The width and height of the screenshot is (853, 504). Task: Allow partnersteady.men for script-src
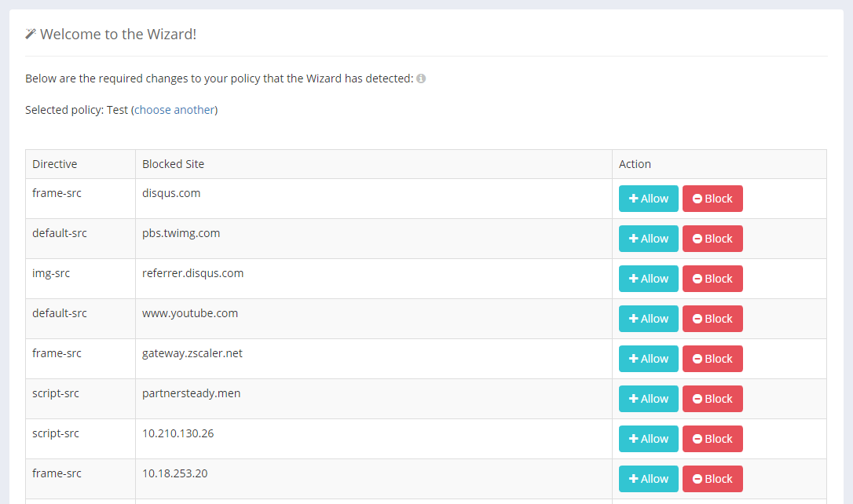pyautogui.click(x=648, y=399)
